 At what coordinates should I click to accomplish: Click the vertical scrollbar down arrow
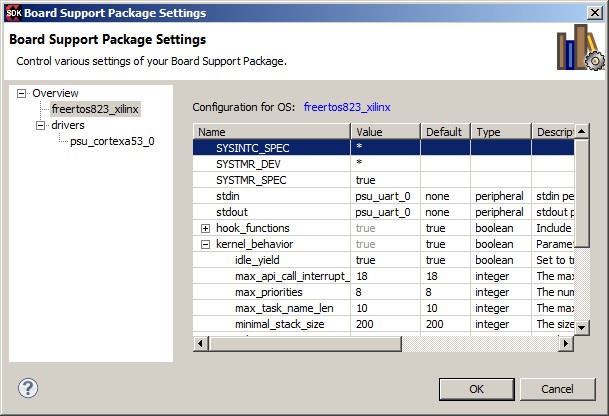click(582, 327)
